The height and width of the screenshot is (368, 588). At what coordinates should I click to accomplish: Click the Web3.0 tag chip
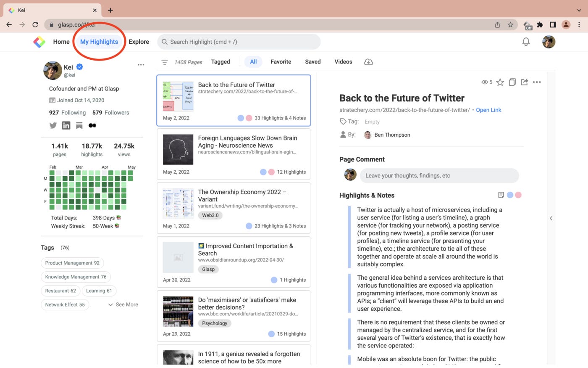[x=210, y=215]
